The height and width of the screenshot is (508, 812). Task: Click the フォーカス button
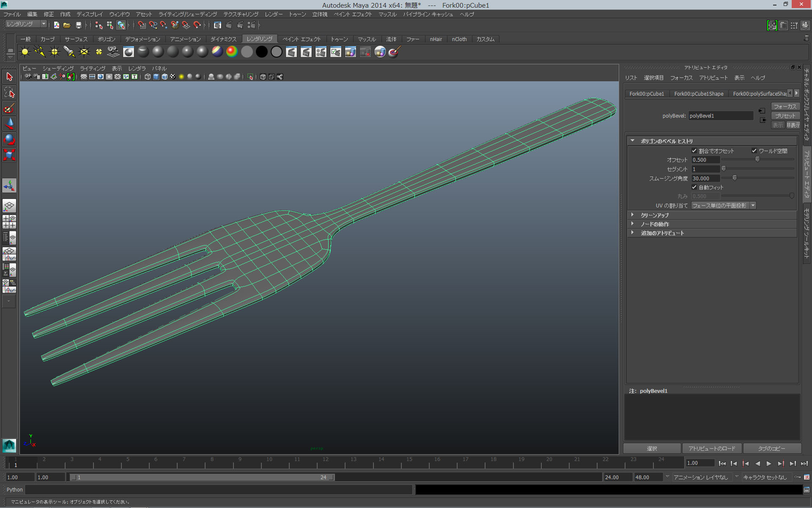tap(785, 106)
